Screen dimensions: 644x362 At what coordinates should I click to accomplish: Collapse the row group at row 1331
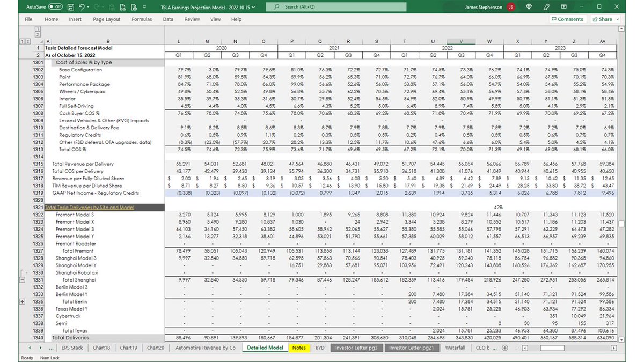(x=22, y=280)
